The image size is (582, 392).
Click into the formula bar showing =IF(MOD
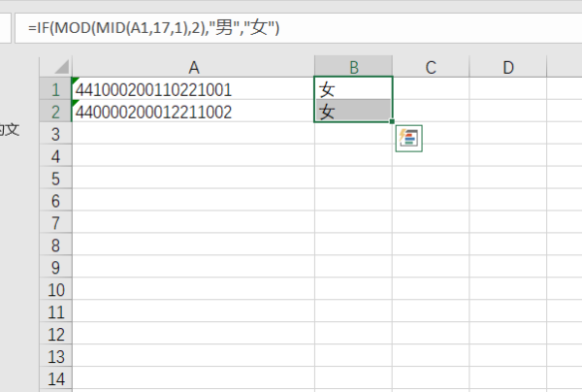coord(299,28)
